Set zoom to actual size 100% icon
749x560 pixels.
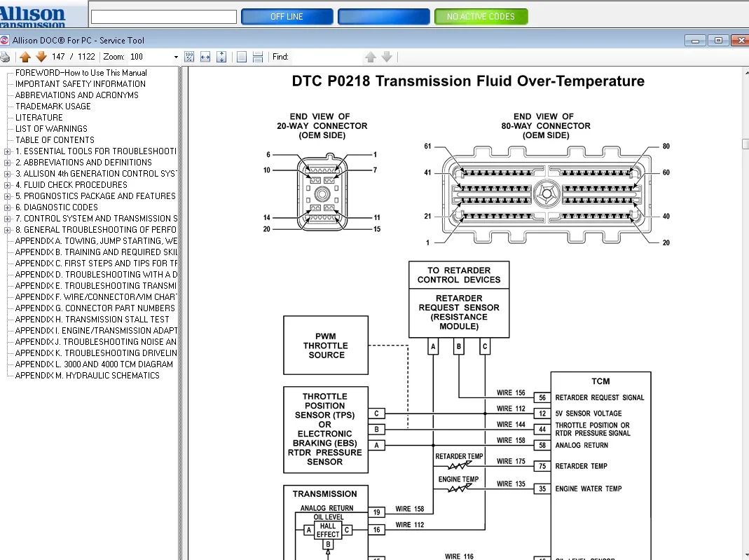[x=189, y=57]
